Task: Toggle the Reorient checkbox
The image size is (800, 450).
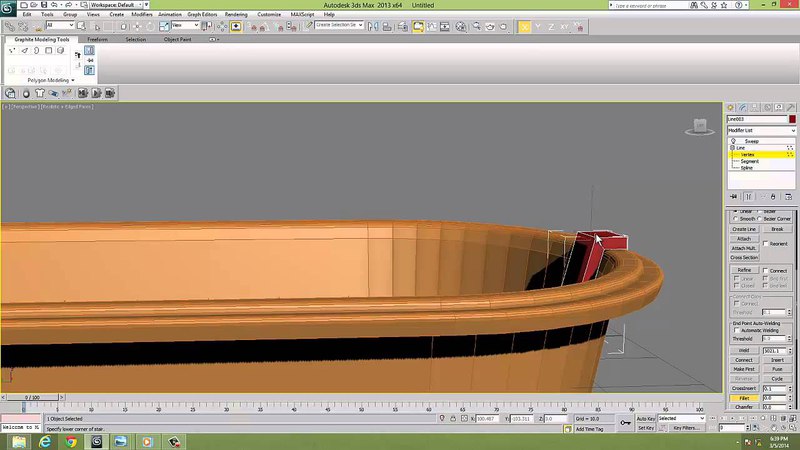Action: pyautogui.click(x=766, y=243)
